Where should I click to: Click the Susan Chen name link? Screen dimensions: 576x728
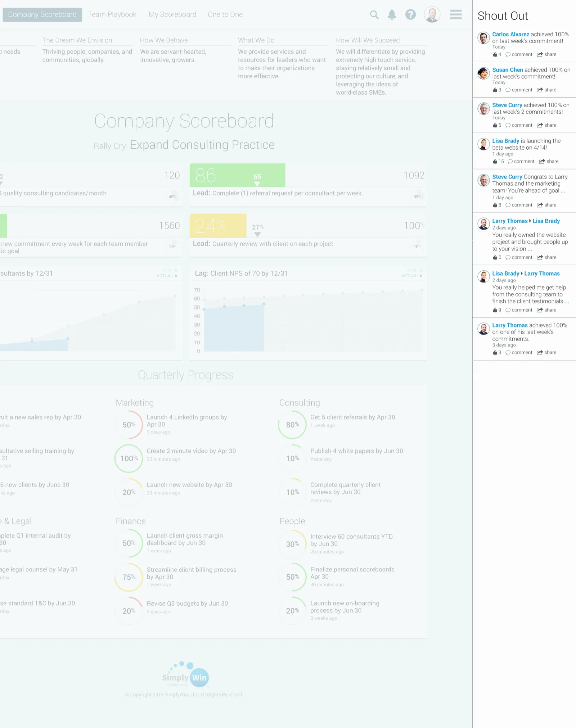pos(508,70)
